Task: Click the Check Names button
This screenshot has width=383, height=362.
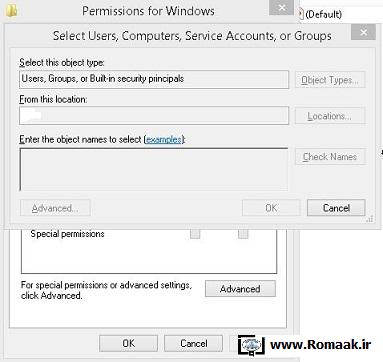Action: coord(330,157)
